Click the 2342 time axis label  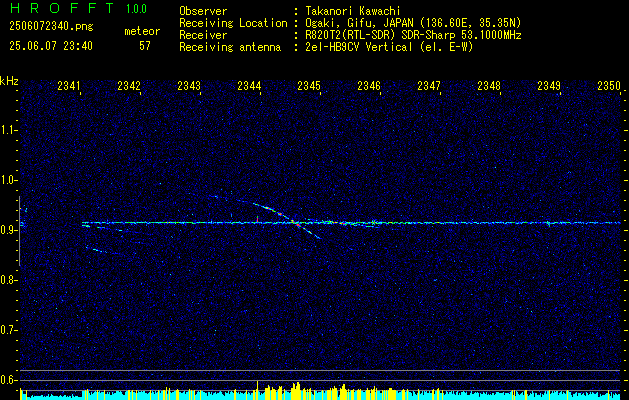(x=129, y=85)
